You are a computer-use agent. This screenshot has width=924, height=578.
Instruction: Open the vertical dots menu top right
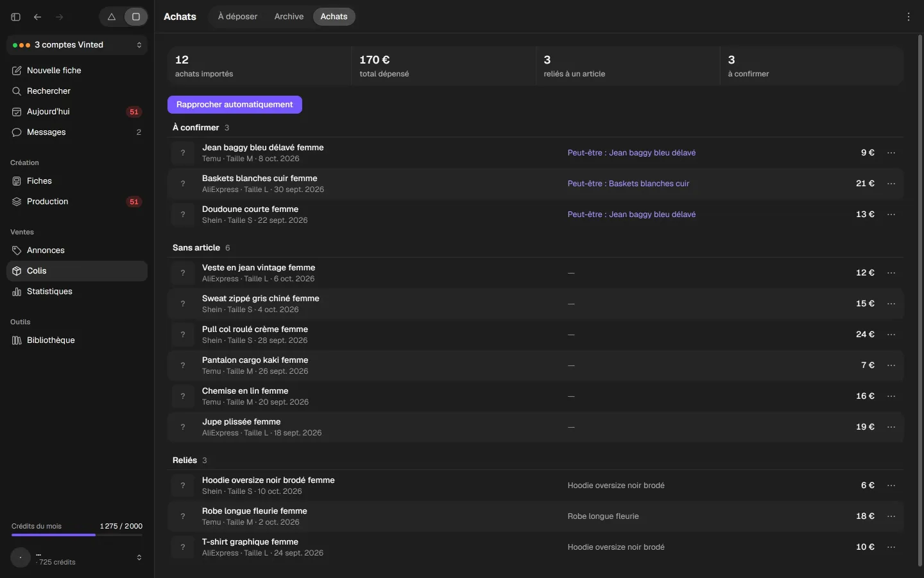click(909, 17)
